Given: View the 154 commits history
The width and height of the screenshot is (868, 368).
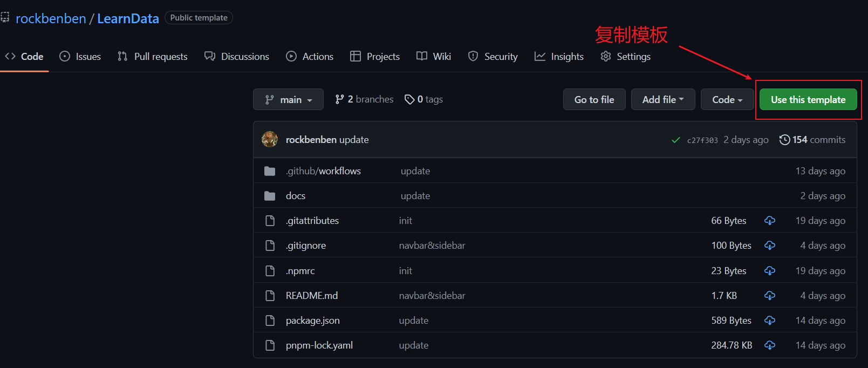Looking at the screenshot, I should tap(812, 139).
